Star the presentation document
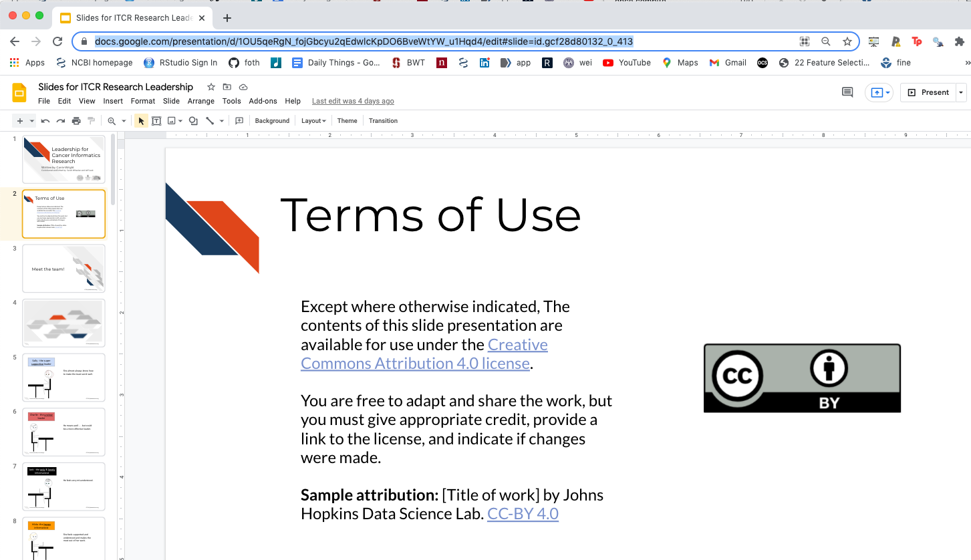This screenshot has width=971, height=560. coord(211,87)
